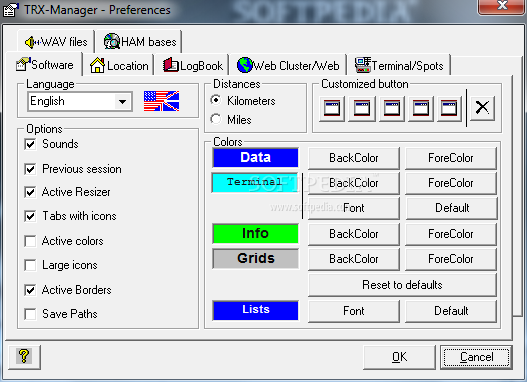This screenshot has height=382, width=527.
Task: Switch to Web Cluster/Web tab
Action: click(x=288, y=66)
